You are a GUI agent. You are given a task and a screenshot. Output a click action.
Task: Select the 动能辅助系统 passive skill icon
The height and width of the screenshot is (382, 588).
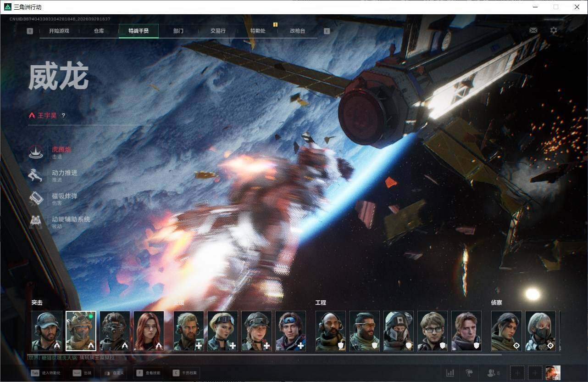pos(36,222)
